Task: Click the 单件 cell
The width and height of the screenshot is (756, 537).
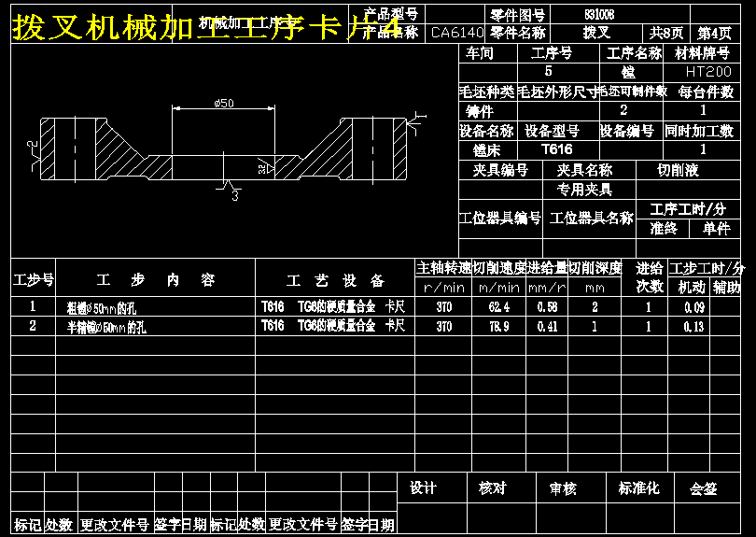Action: [717, 228]
